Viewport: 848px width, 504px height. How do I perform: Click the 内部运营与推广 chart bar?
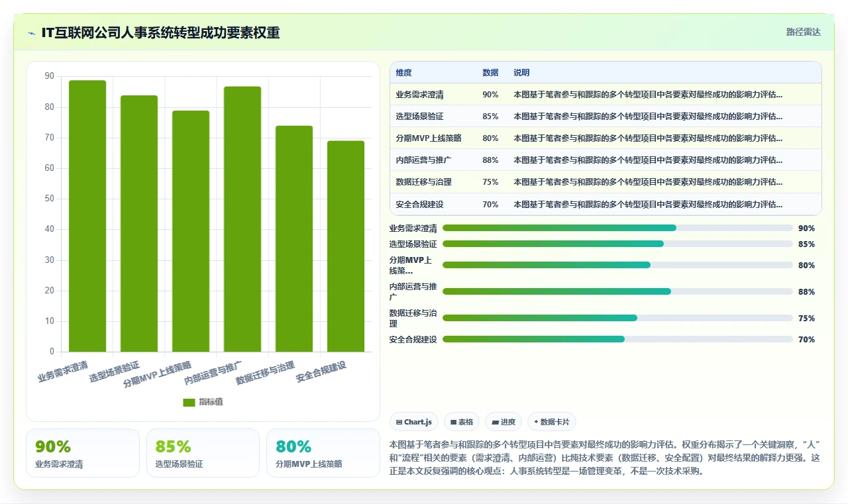[242, 219]
